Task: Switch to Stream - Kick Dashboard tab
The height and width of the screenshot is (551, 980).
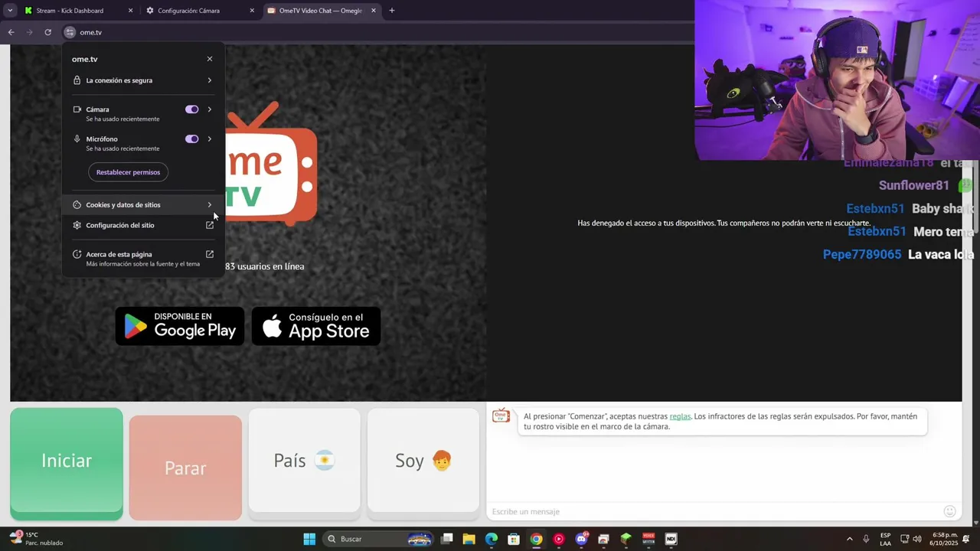Action: (x=70, y=11)
